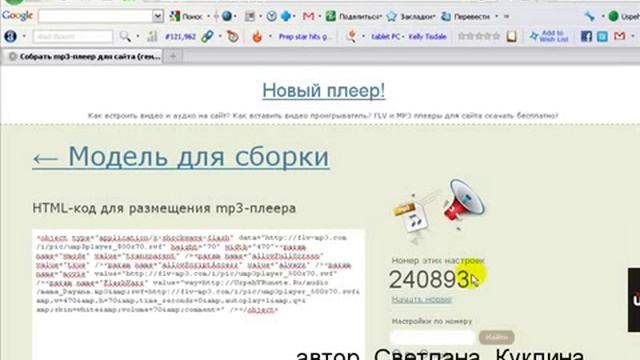Image resolution: width=640 pixels, height=360 pixels.
Task: Select the 'Собрать mp3-плеер для сайта' tab
Action: coord(84,56)
